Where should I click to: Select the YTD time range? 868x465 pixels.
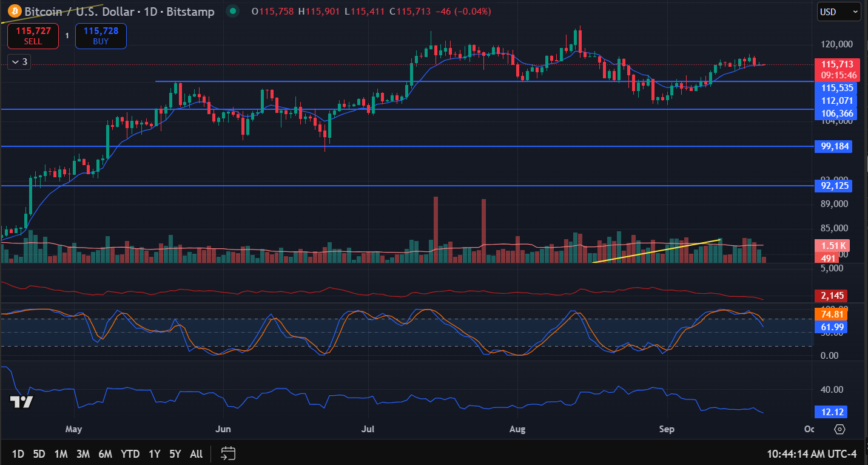tap(130, 453)
